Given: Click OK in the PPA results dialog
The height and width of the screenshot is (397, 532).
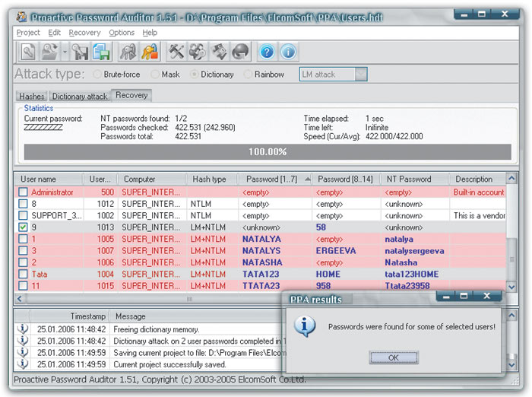Looking at the screenshot, I should (394, 357).
